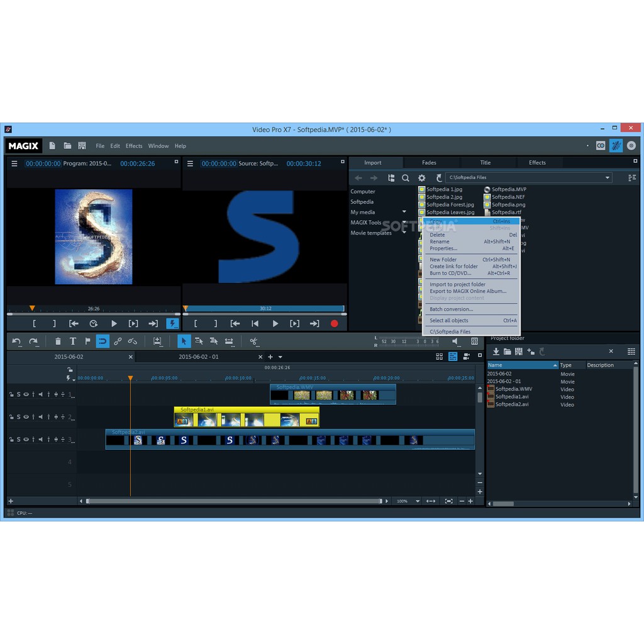Choose Import to project folder in context menu
644x644 pixels.
pyautogui.click(x=458, y=284)
